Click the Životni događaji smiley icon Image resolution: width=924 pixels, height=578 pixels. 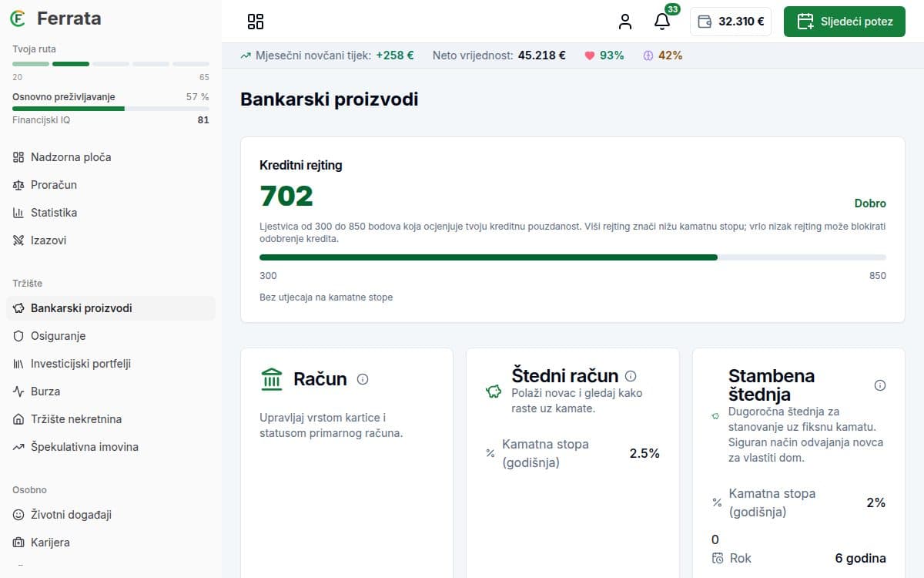pos(18,515)
